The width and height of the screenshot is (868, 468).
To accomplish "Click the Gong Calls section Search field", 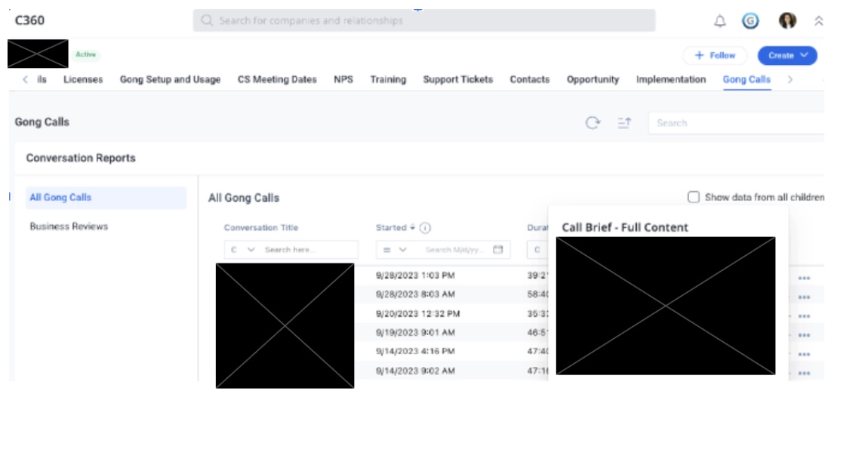I will pyautogui.click(x=736, y=123).
